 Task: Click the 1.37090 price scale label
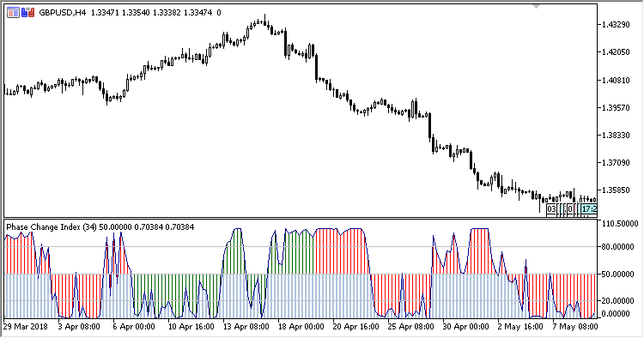pos(616,163)
